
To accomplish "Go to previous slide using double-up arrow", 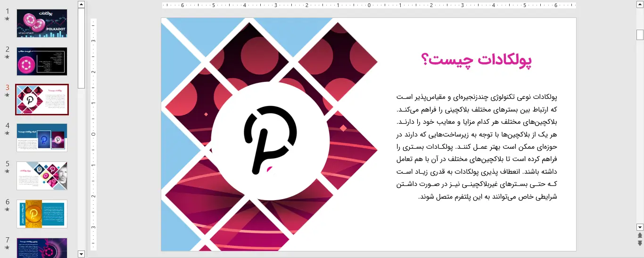I will pos(640,235).
